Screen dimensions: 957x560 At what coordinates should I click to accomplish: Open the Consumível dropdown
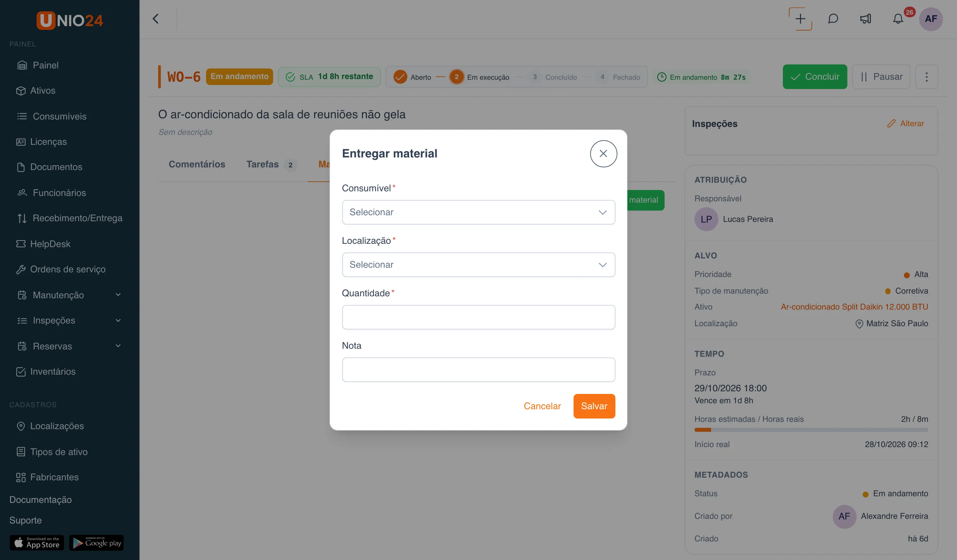[478, 212]
